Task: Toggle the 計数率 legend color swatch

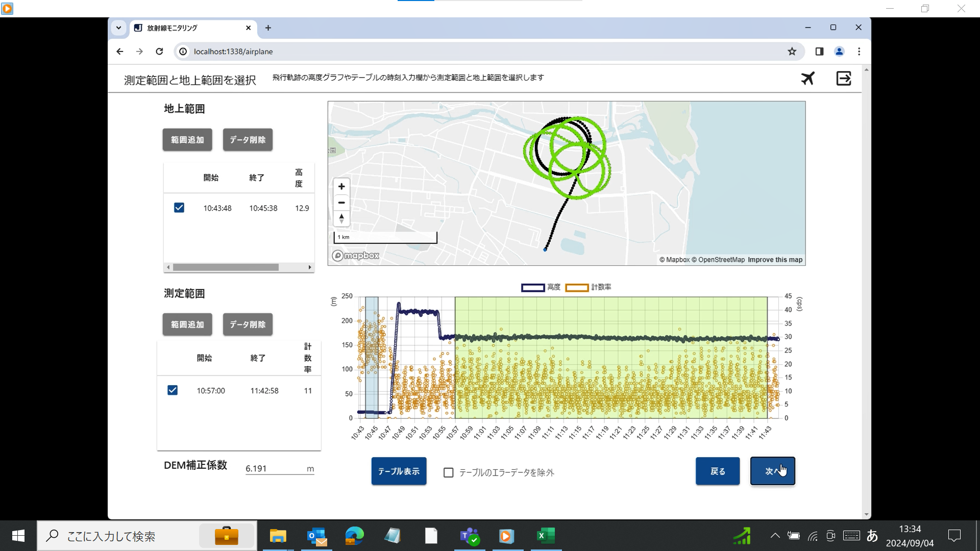Action: pos(577,288)
